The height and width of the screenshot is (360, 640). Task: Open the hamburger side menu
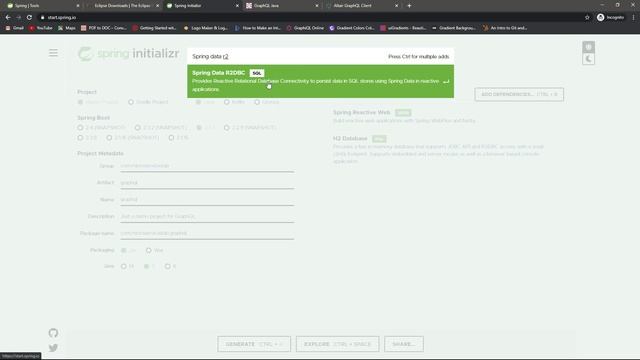tap(53, 53)
